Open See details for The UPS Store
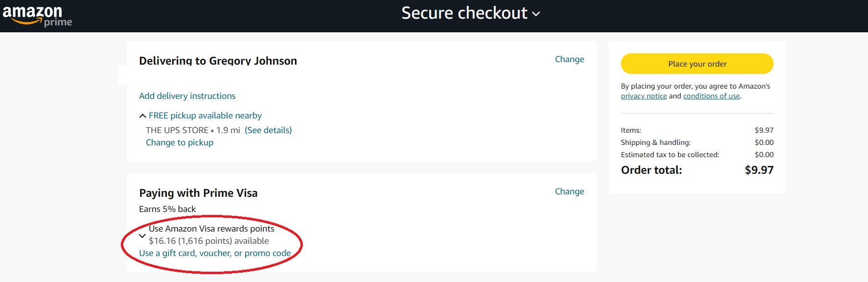Screen dimensions: 868x282 click(268, 130)
